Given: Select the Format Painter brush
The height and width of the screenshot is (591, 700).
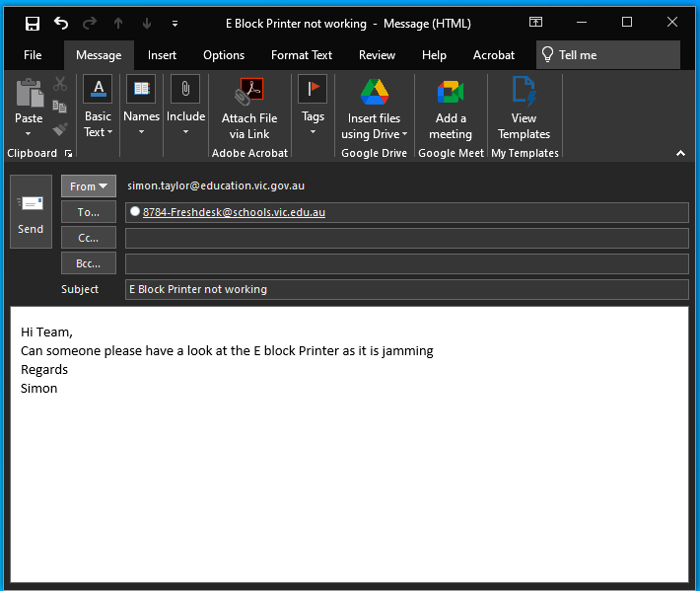Looking at the screenshot, I should point(60,128).
